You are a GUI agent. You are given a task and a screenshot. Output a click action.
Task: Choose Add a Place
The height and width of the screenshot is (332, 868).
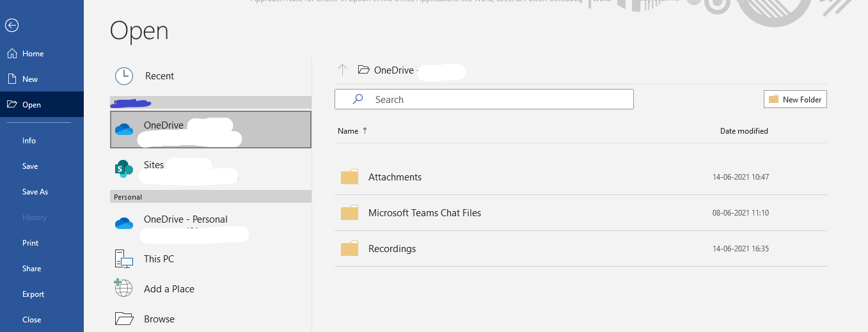(210, 289)
